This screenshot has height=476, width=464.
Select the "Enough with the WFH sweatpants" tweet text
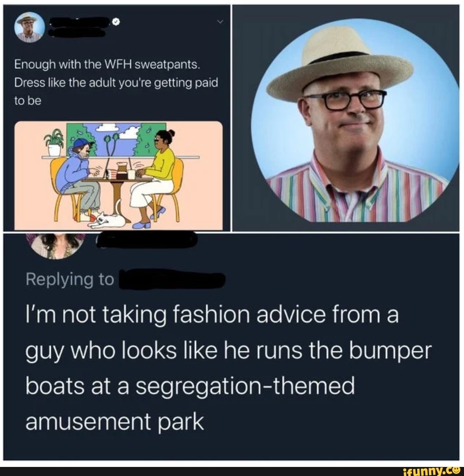(x=116, y=83)
